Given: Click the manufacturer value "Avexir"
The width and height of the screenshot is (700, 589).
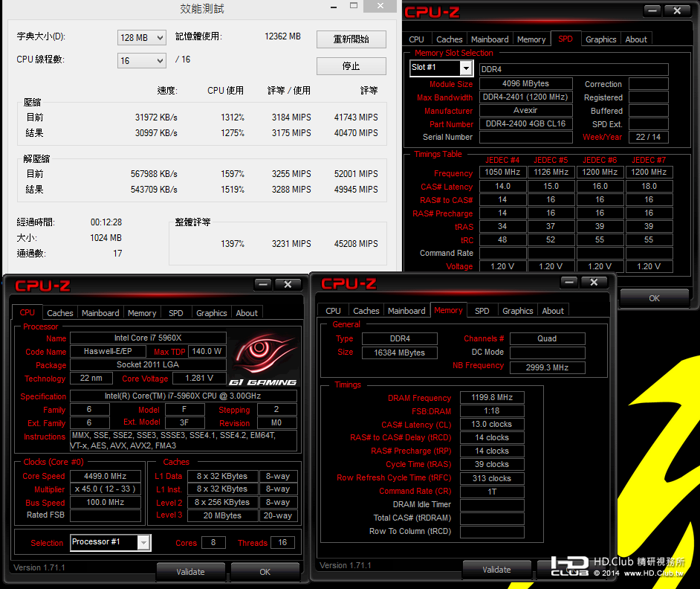Looking at the screenshot, I should (x=526, y=110).
